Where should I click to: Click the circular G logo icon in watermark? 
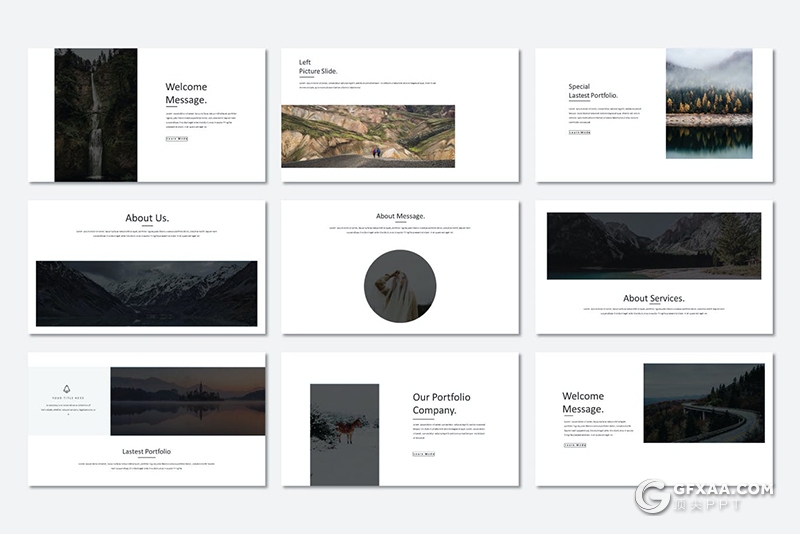tap(653, 497)
